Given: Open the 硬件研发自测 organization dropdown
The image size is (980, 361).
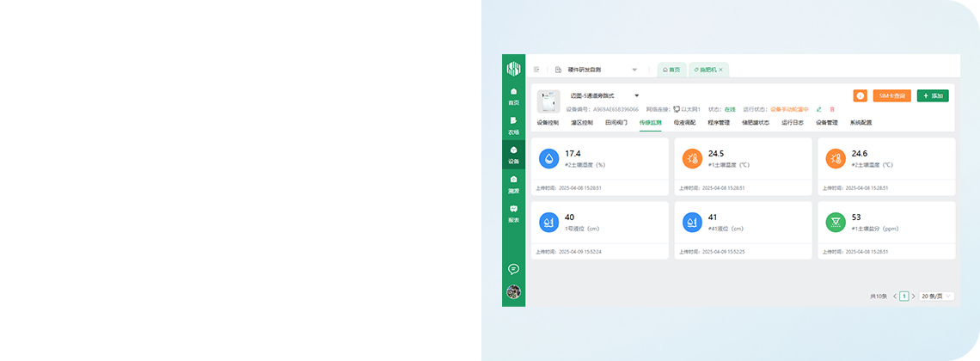Looking at the screenshot, I should point(597,70).
